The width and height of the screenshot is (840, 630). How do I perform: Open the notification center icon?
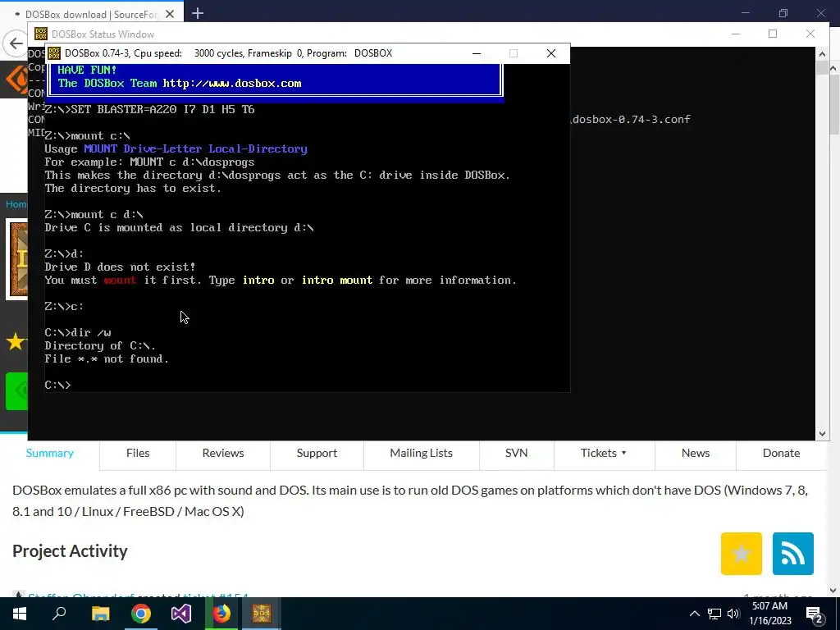(x=815, y=614)
